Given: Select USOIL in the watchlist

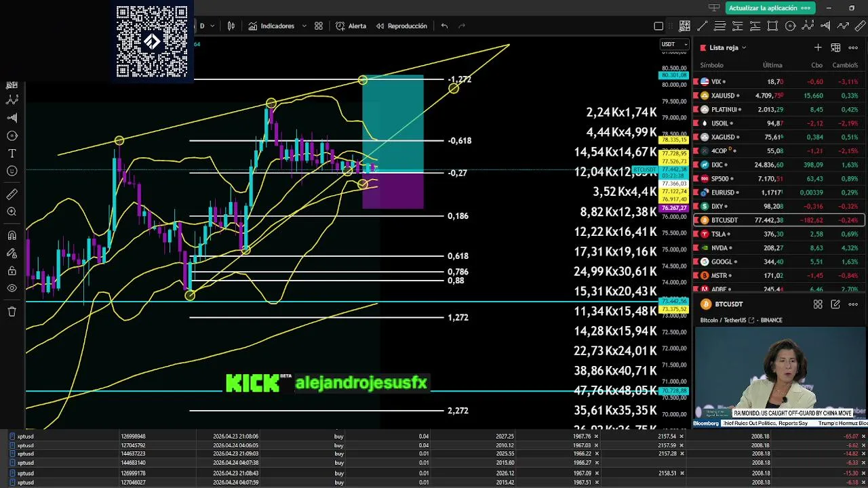Looking at the screenshot, I should click(x=778, y=123).
